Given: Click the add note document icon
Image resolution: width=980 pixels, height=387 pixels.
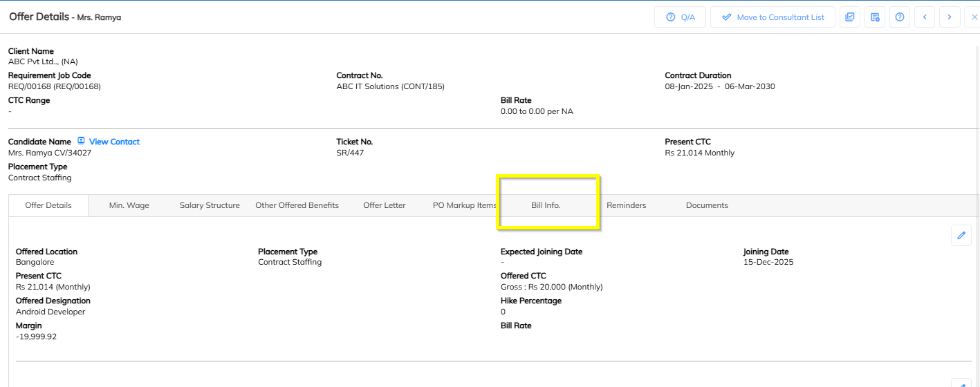Looking at the screenshot, I should (x=875, y=17).
